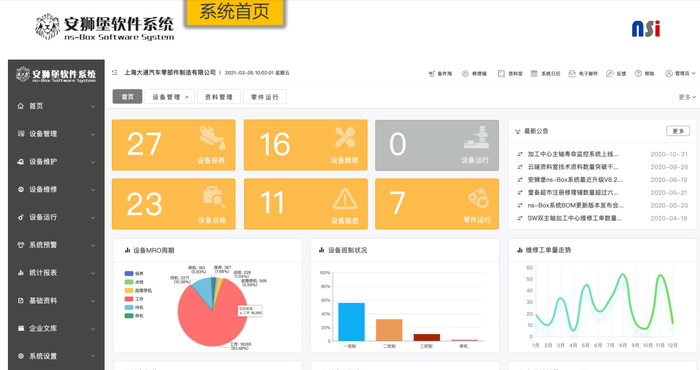700x370 pixels.
Task: Switch to the 首页 tab
Action: (x=127, y=97)
